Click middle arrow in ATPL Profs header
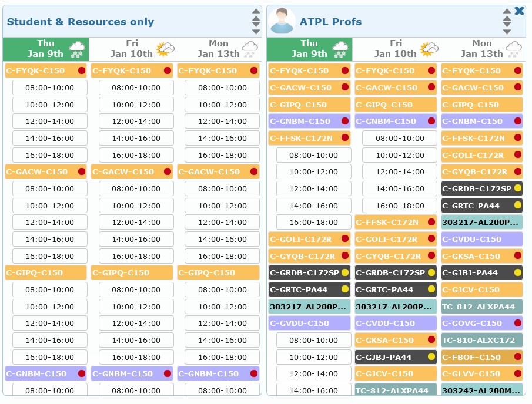 click(507, 21)
